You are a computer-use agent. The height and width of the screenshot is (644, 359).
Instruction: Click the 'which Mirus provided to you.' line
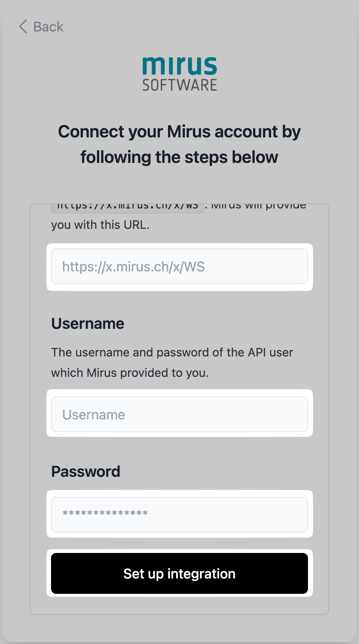130,373
